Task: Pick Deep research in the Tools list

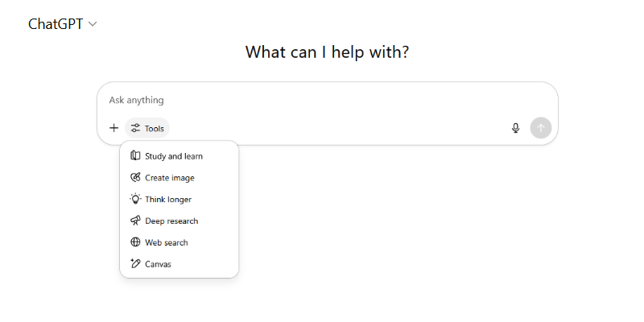Action: [171, 221]
